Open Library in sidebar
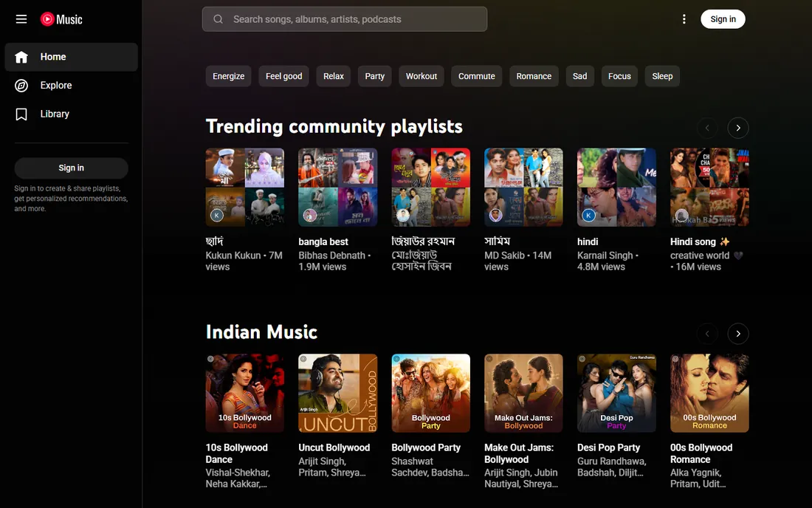The width and height of the screenshot is (812, 508). point(72,114)
